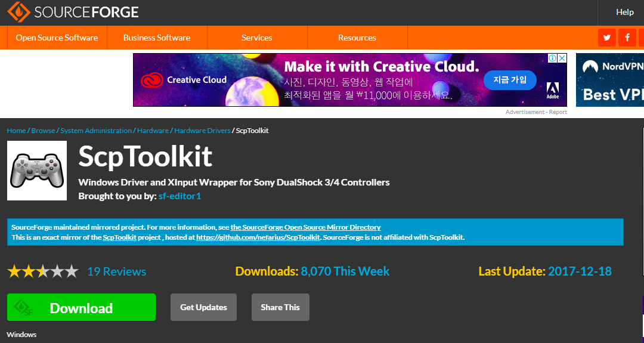Open the Services menu
This screenshot has height=343, width=644.
coord(256,38)
